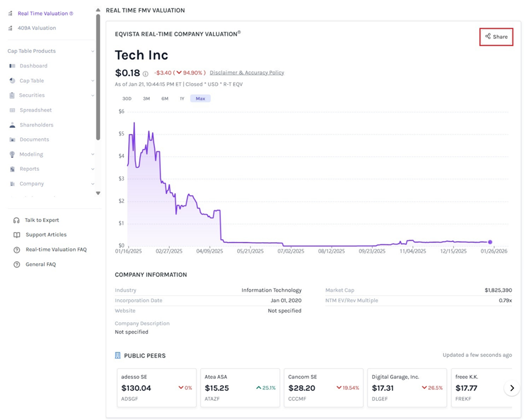Click the General FAQ question mark icon

point(17,264)
